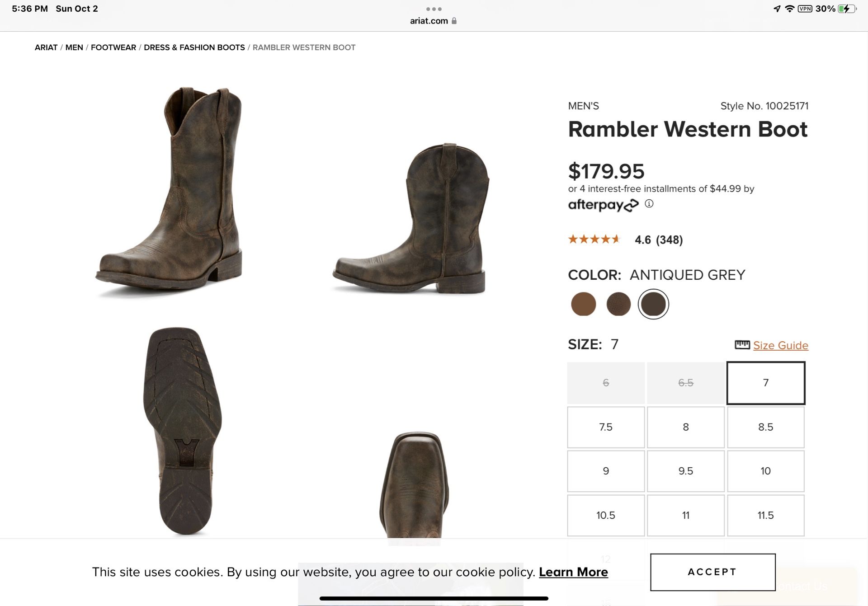Click the Rambler Western Boot title
Image resolution: width=868 pixels, height=606 pixels.
coord(688,129)
